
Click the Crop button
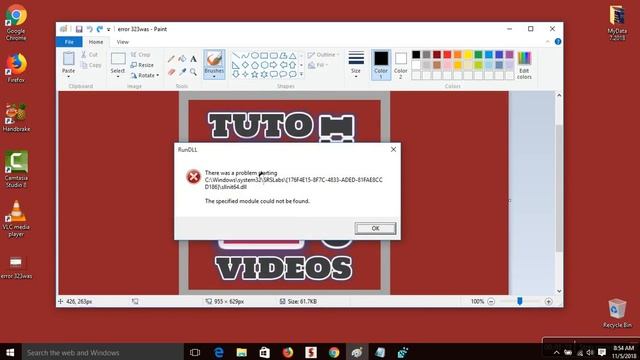pos(141,54)
